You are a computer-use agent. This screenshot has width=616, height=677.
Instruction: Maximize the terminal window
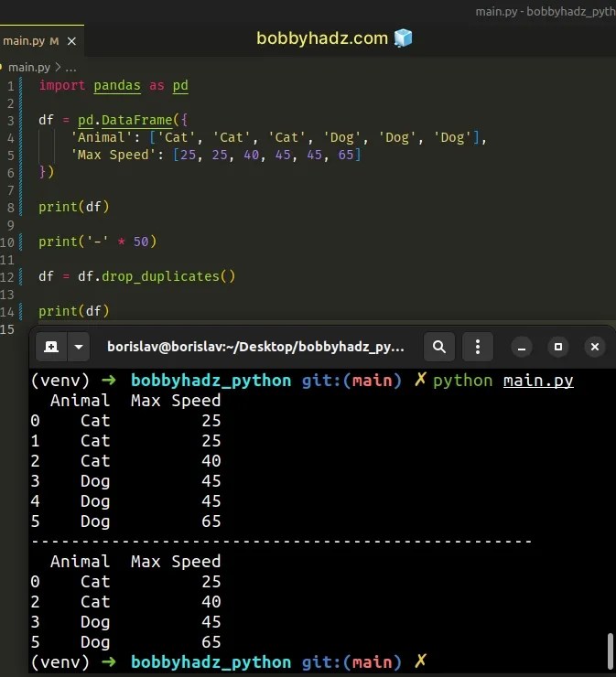point(558,347)
